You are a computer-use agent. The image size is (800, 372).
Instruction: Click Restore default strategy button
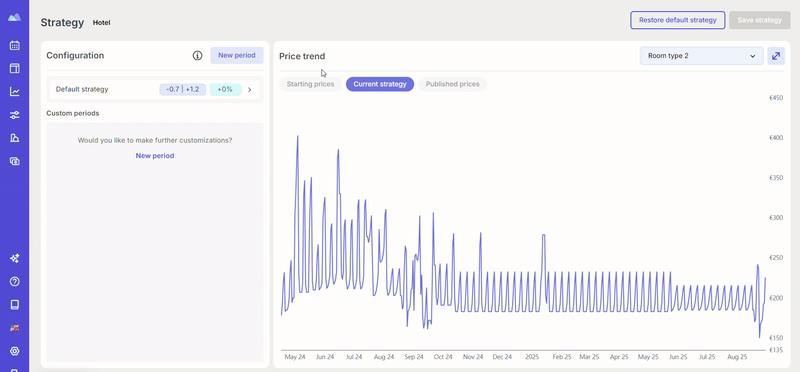pyautogui.click(x=678, y=20)
